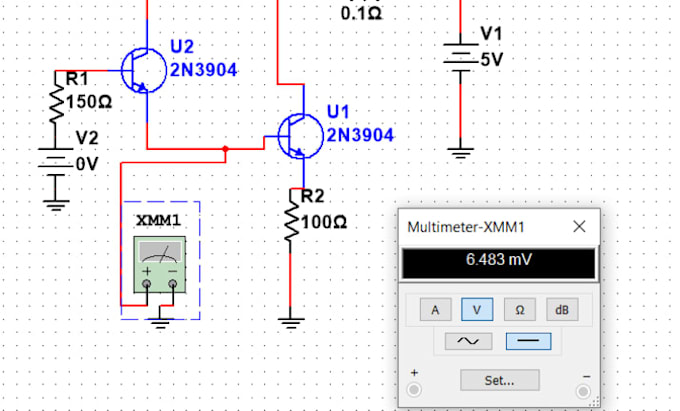Click the 5V value label
The image size is (680, 411).
point(491,60)
